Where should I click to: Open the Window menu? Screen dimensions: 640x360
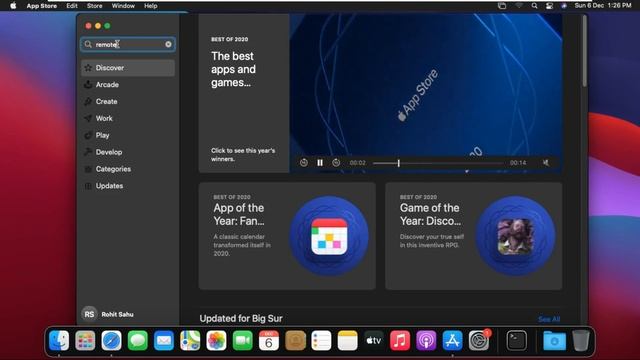(123, 6)
